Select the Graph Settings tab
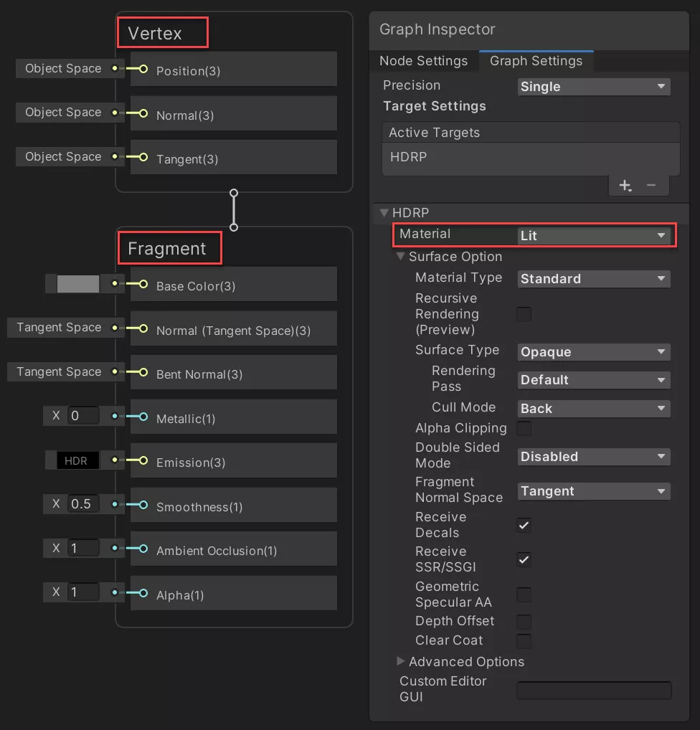Image resolution: width=700 pixels, height=730 pixels. click(x=536, y=61)
